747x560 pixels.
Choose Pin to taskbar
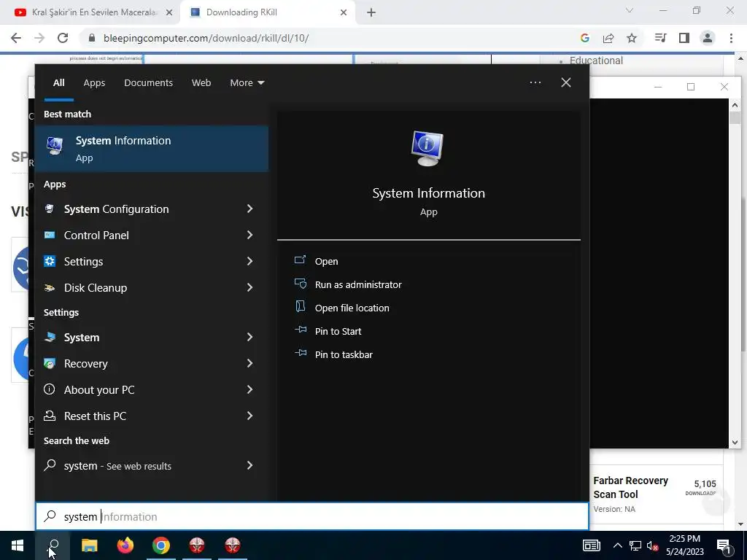pyautogui.click(x=344, y=355)
